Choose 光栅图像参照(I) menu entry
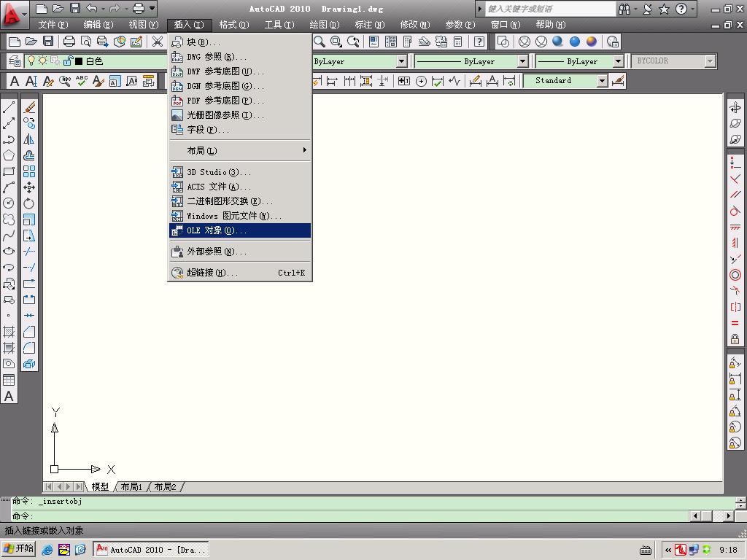Image resolution: width=747 pixels, height=560 pixels. [x=240, y=115]
